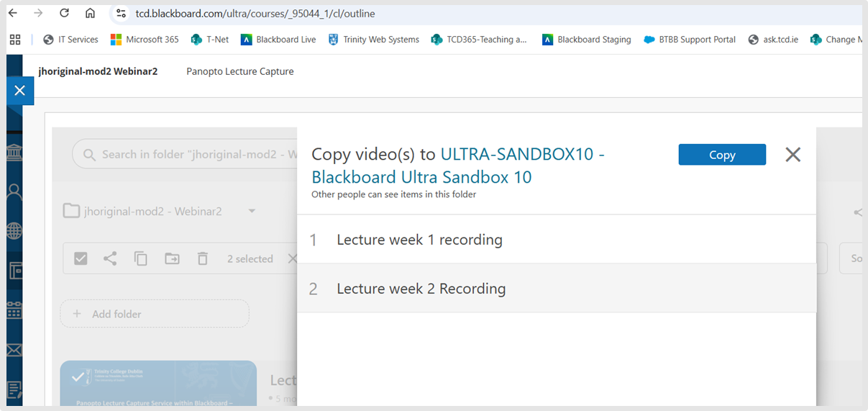Select Lecture week 1 recording row
The image size is (868, 411).
click(557, 240)
